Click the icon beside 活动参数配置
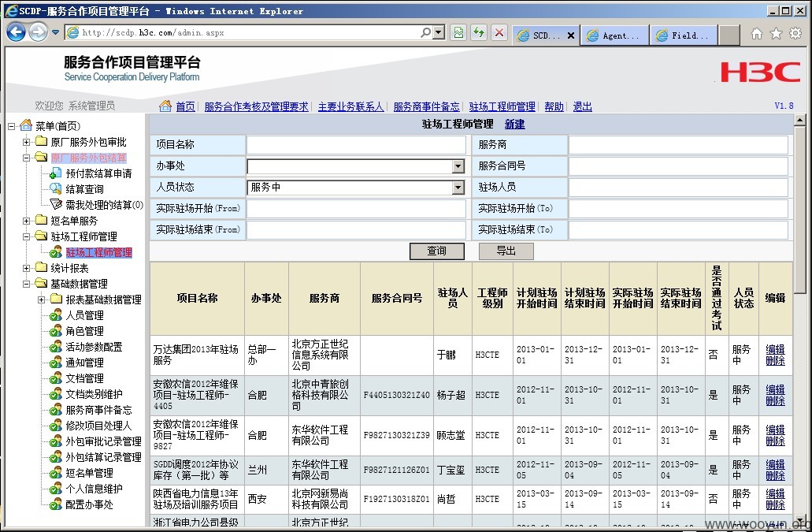 (x=55, y=347)
